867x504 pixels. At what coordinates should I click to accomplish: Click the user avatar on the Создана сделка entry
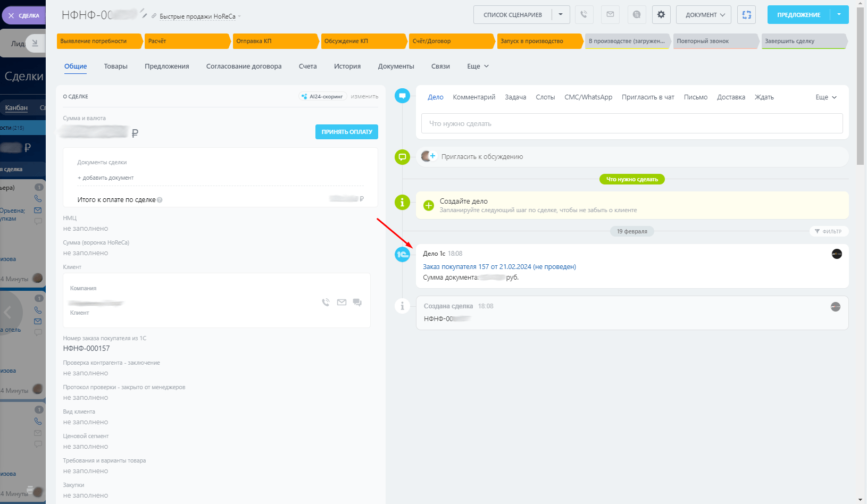point(836,306)
